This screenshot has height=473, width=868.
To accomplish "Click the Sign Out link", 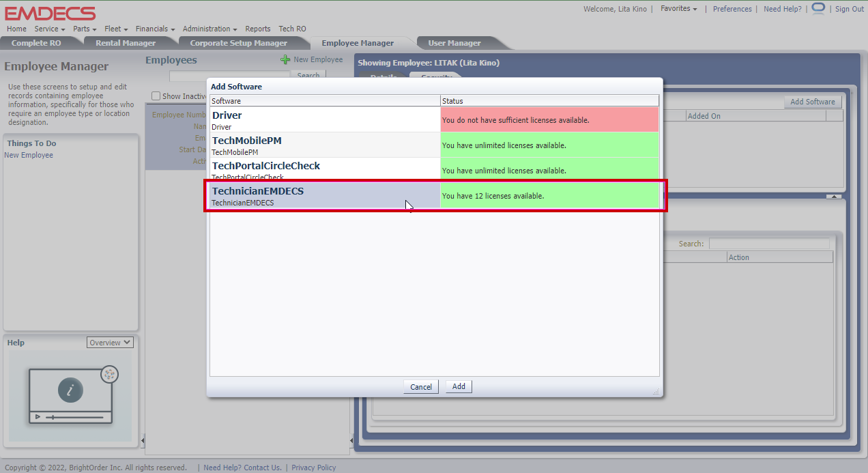I will point(850,9).
